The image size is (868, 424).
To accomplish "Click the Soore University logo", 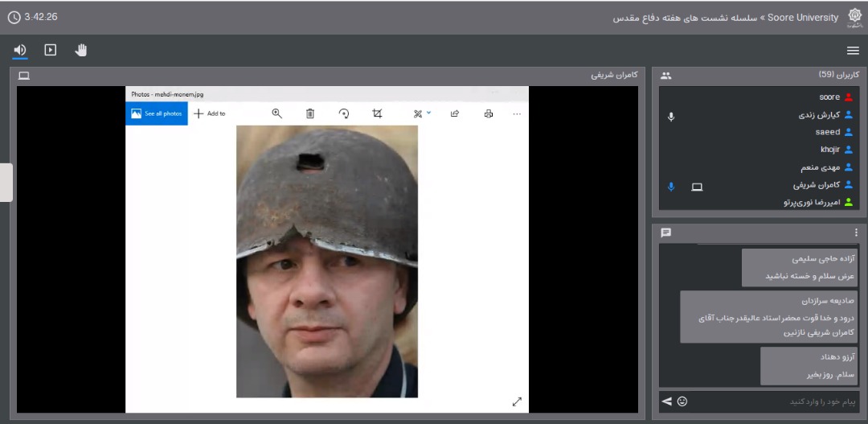I will point(854,18).
